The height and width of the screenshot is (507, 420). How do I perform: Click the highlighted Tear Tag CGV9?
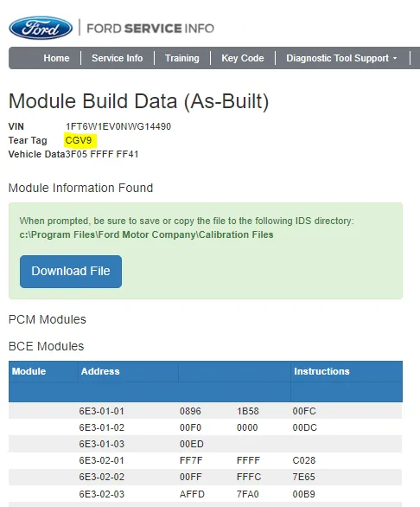pyautogui.click(x=79, y=140)
